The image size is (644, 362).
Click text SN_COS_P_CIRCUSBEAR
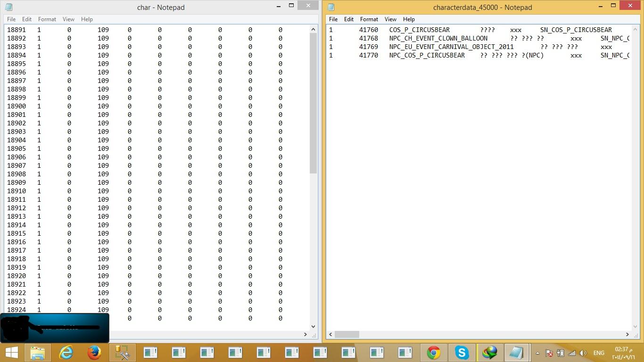pyautogui.click(x=576, y=30)
